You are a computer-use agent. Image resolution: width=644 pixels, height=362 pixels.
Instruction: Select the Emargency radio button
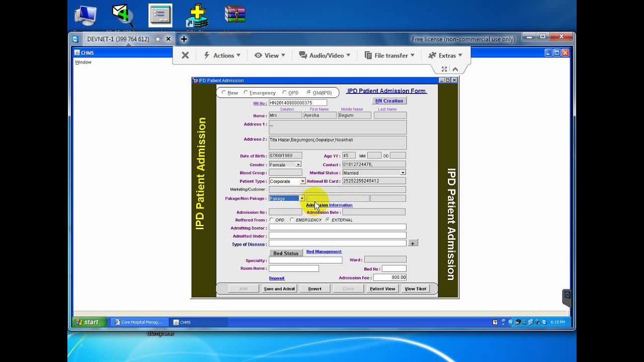246,93
